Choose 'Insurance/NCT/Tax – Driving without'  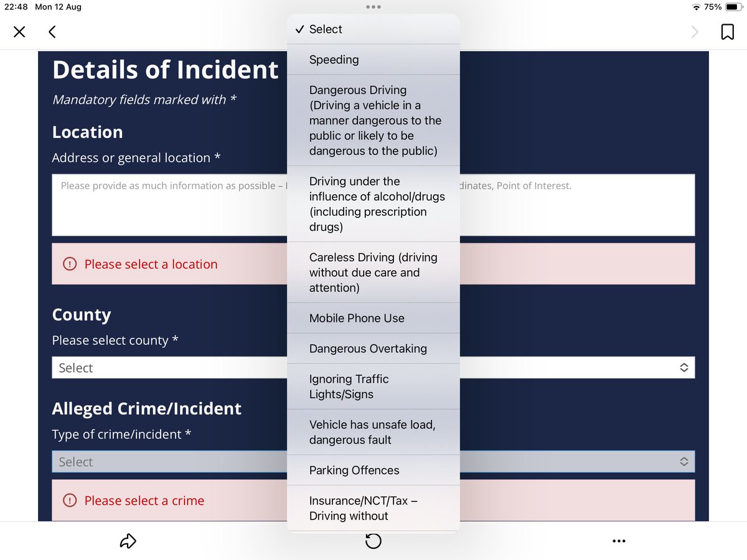pyautogui.click(x=374, y=508)
